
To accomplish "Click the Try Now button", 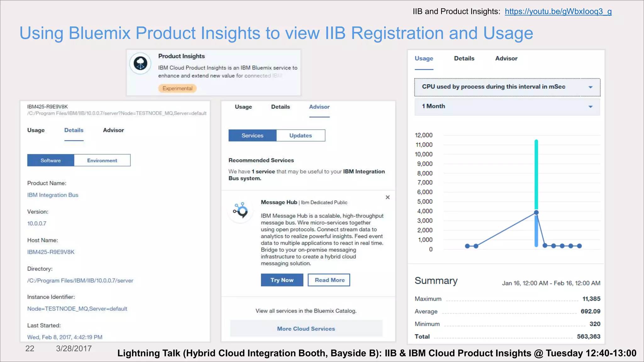I will pos(282,280).
